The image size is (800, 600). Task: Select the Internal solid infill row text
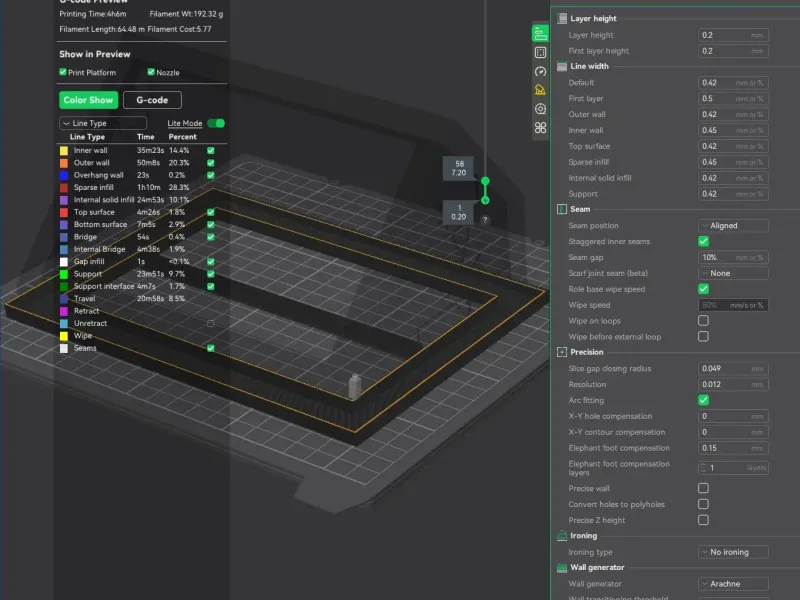tap(104, 200)
